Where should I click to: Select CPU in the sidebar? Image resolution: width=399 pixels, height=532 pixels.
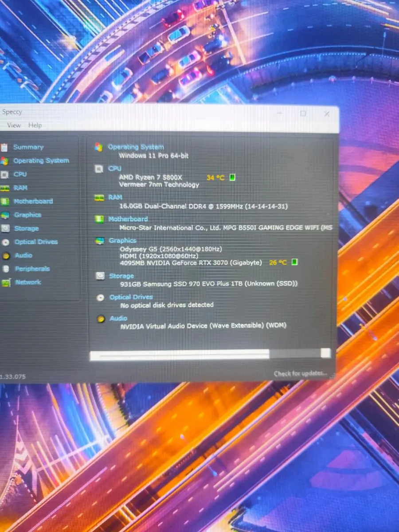coord(20,174)
